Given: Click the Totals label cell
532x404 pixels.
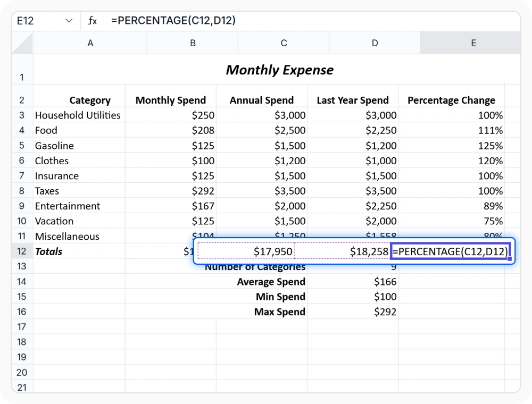Looking at the screenshot, I should pyautogui.click(x=79, y=251).
